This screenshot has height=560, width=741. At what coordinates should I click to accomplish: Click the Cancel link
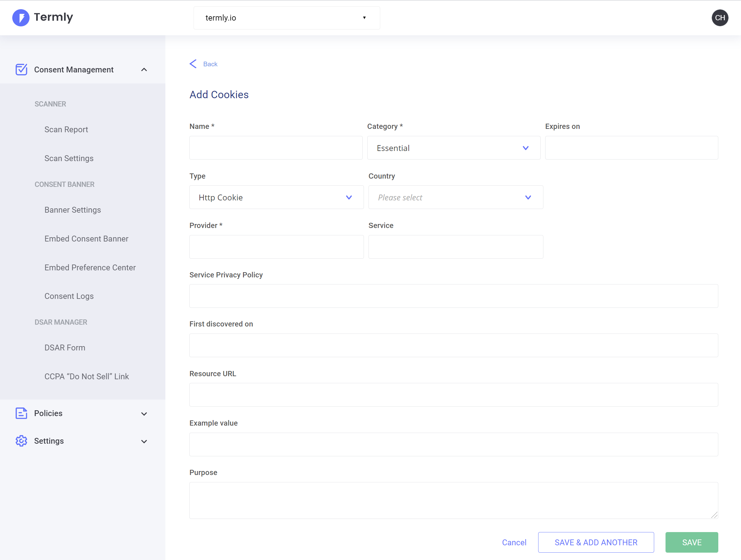click(514, 542)
